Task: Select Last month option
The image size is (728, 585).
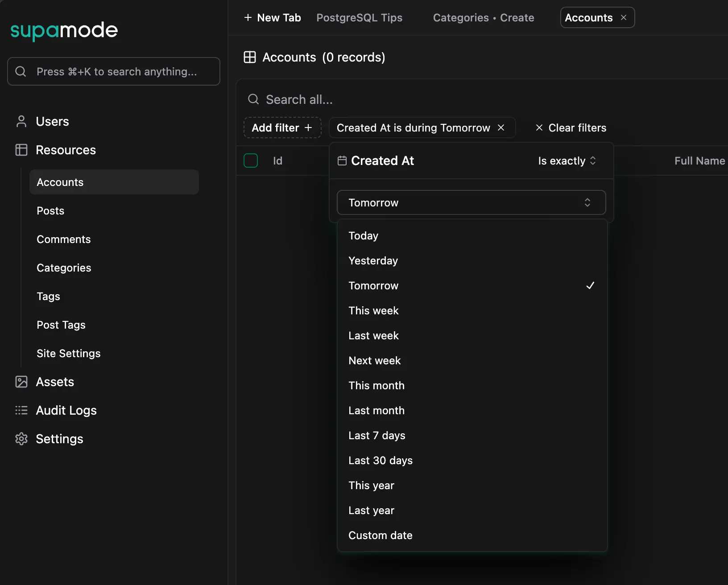Action: pyautogui.click(x=472, y=410)
